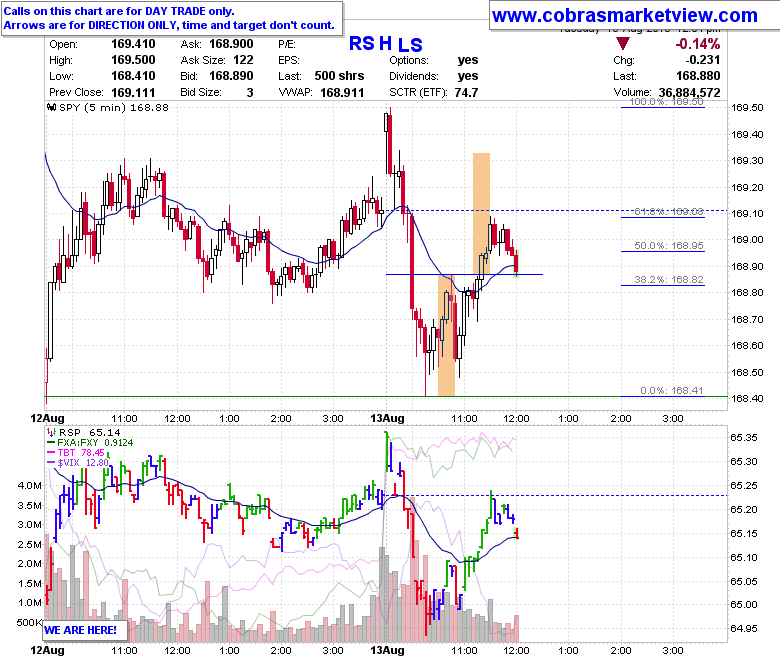Click the 13Aug label under the lower chart

[387, 650]
